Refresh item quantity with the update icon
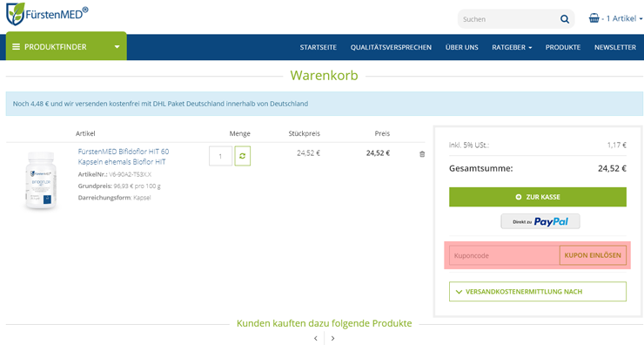This screenshot has height=345, width=644. coord(242,156)
